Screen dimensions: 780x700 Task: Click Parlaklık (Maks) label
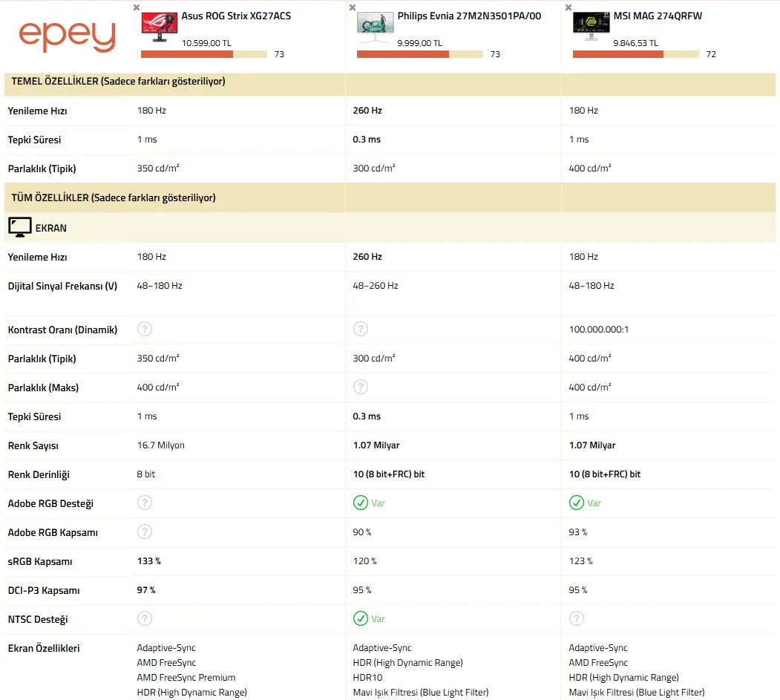43,387
